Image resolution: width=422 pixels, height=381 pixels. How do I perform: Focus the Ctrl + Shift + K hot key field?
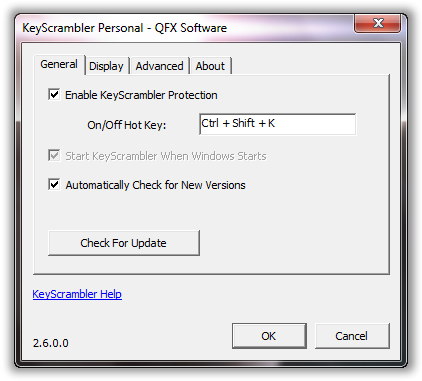point(277,124)
